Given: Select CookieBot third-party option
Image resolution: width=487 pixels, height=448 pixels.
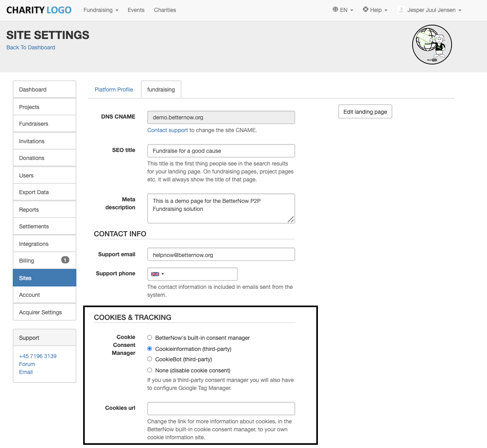Looking at the screenshot, I should point(150,359).
